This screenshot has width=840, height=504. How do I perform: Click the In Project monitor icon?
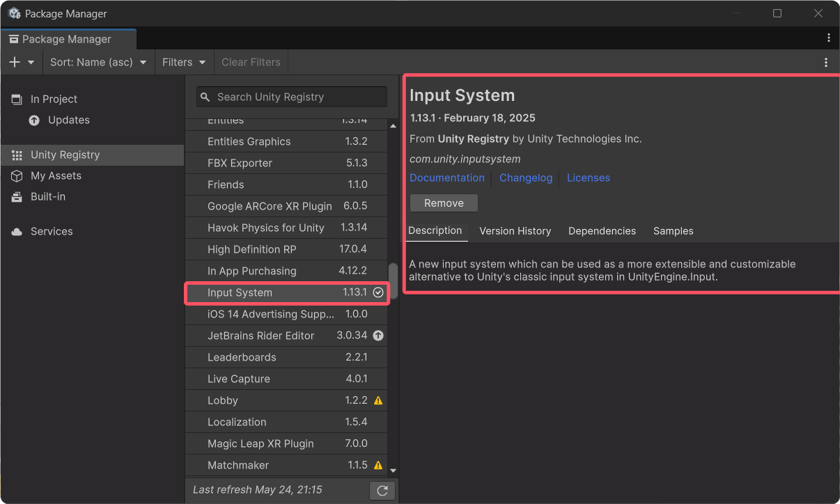(17, 99)
